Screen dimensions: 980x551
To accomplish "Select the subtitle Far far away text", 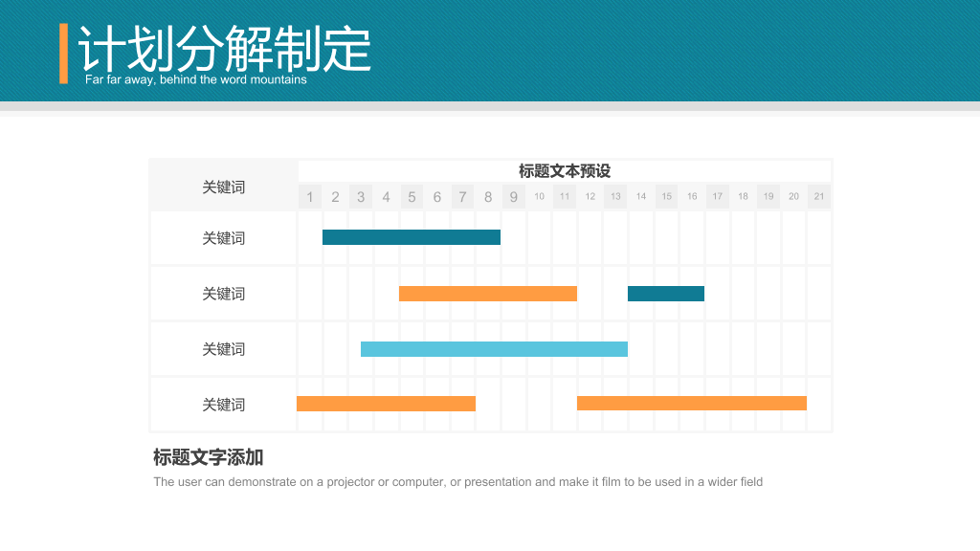I will click(195, 79).
